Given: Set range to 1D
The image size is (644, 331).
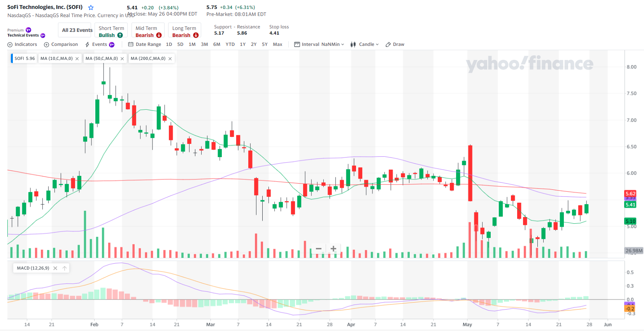Looking at the screenshot, I should click(x=169, y=44).
